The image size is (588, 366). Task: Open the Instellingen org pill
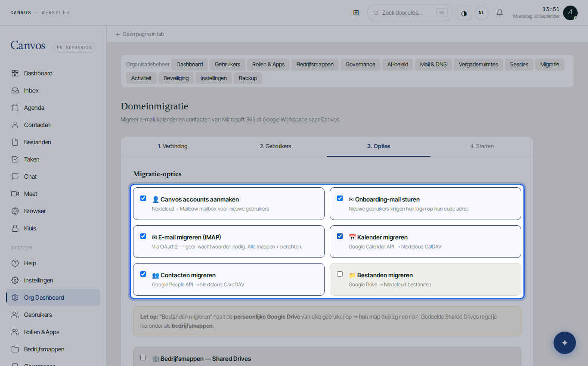click(214, 78)
